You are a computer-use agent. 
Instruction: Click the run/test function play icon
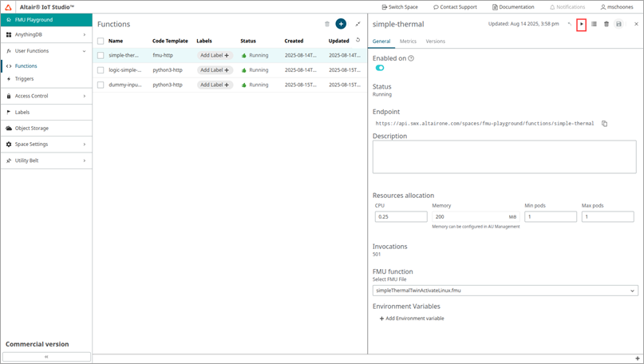[x=582, y=25]
